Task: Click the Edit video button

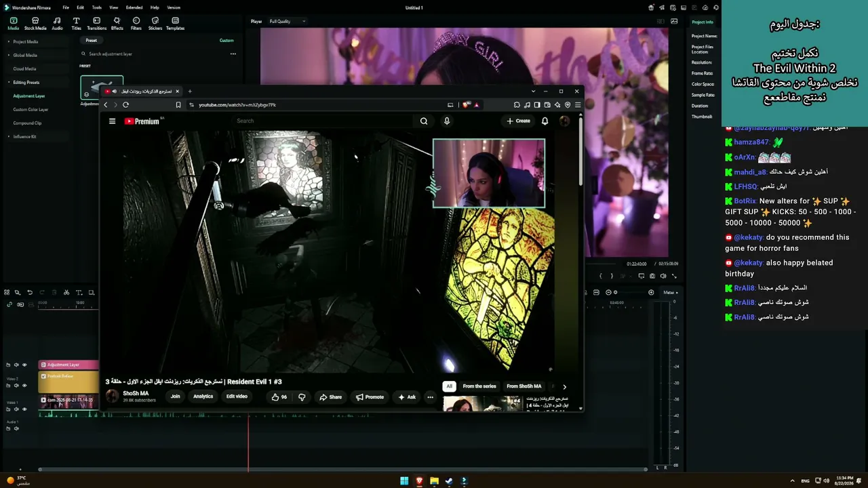Action: (x=237, y=396)
